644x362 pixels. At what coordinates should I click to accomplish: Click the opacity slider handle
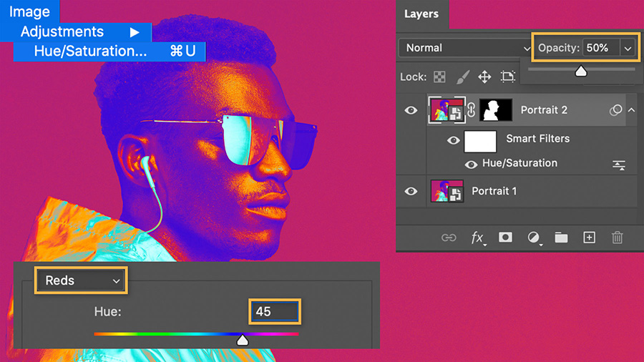[x=581, y=72]
